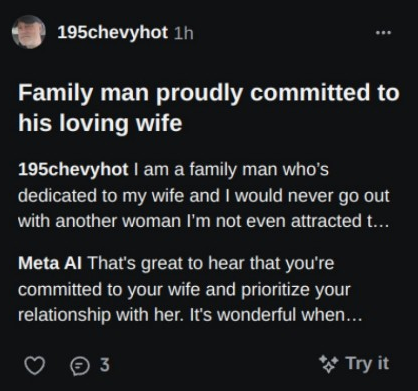
Task: Open the 195chevyhot username in the header
Action: (x=113, y=33)
